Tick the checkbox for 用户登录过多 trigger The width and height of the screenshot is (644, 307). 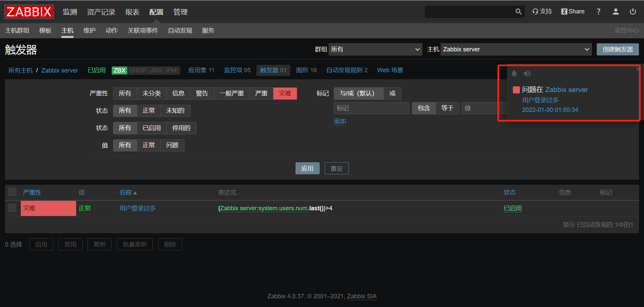point(12,208)
